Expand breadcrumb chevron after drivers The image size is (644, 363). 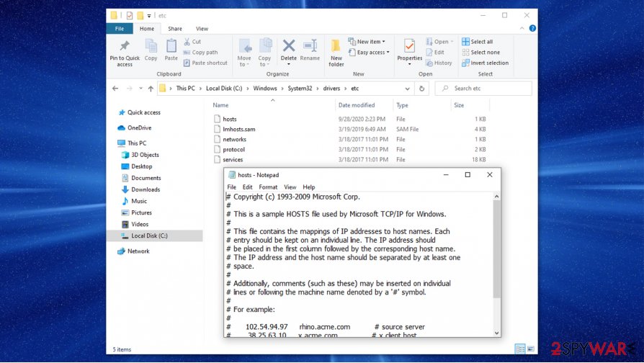coord(345,89)
